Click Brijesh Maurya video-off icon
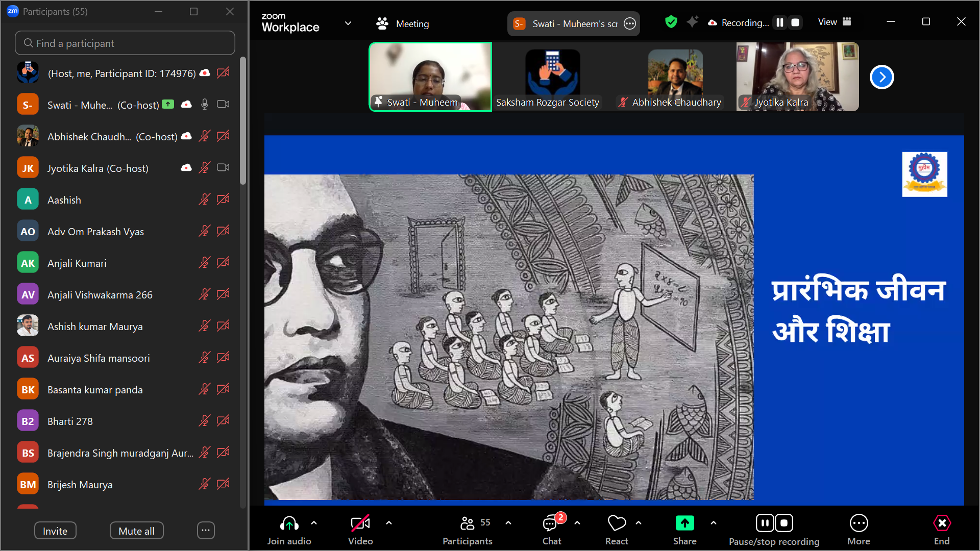Screen dimensions: 980x551 click(223, 484)
